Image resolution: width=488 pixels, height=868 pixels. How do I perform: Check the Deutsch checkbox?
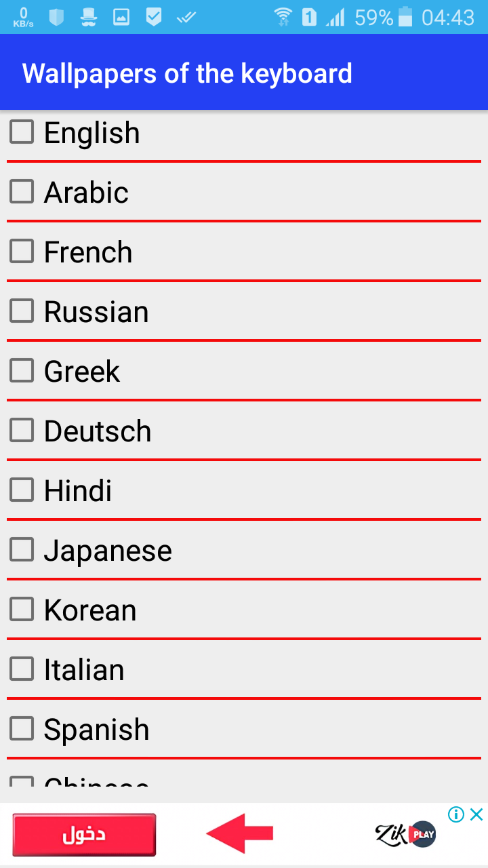tap(22, 430)
